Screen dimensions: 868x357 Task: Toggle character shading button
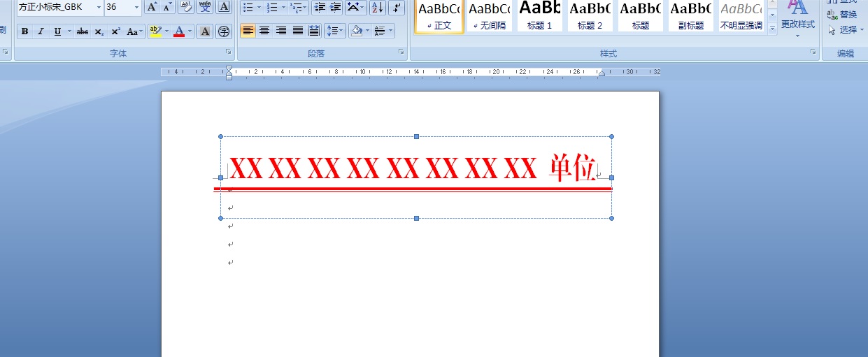(x=205, y=31)
